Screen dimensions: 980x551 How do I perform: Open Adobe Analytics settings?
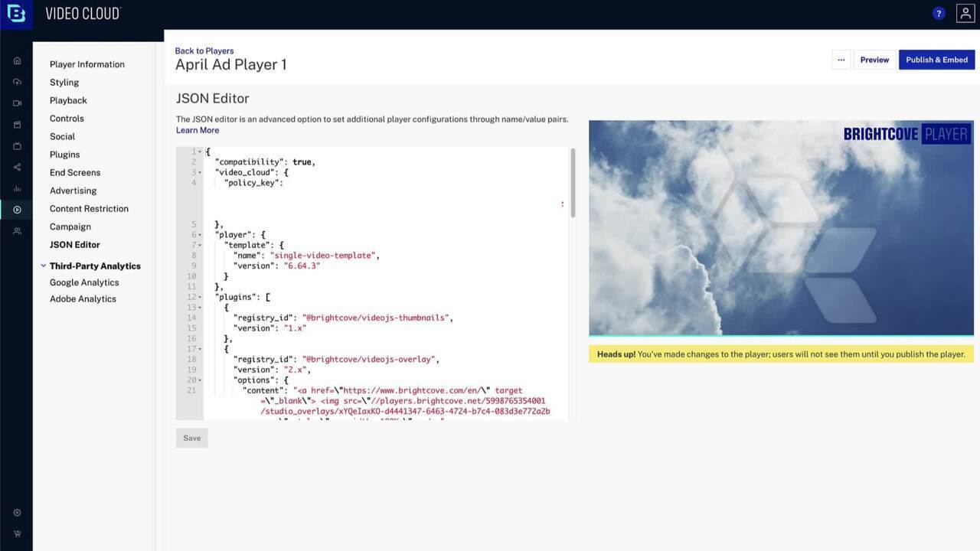click(x=83, y=299)
